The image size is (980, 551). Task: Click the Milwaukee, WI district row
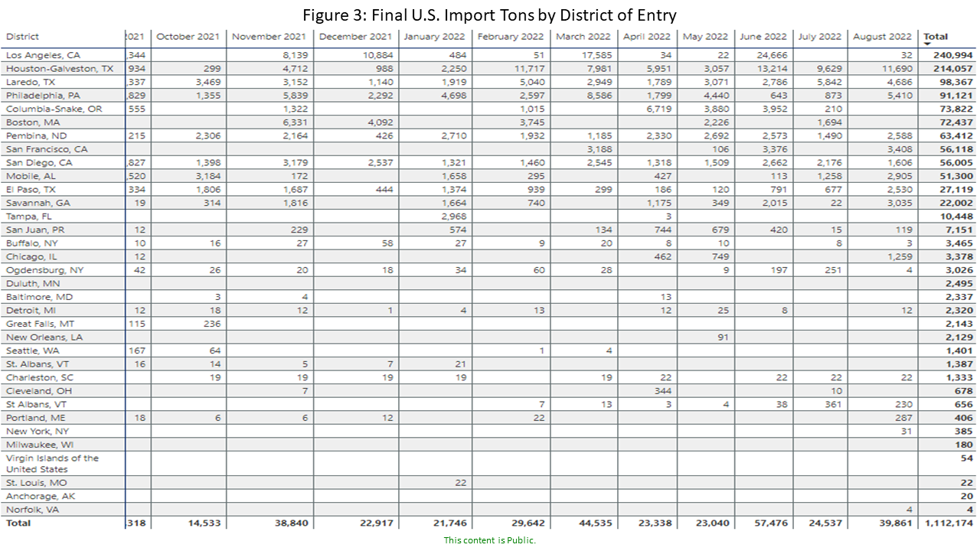tap(40, 445)
